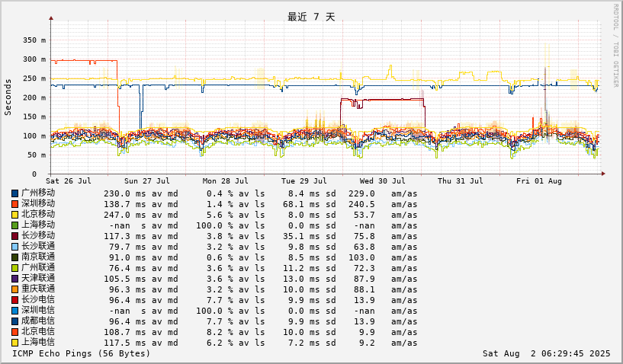
Task: Click the Fri 01 Aug date label
Action: click(x=539, y=181)
